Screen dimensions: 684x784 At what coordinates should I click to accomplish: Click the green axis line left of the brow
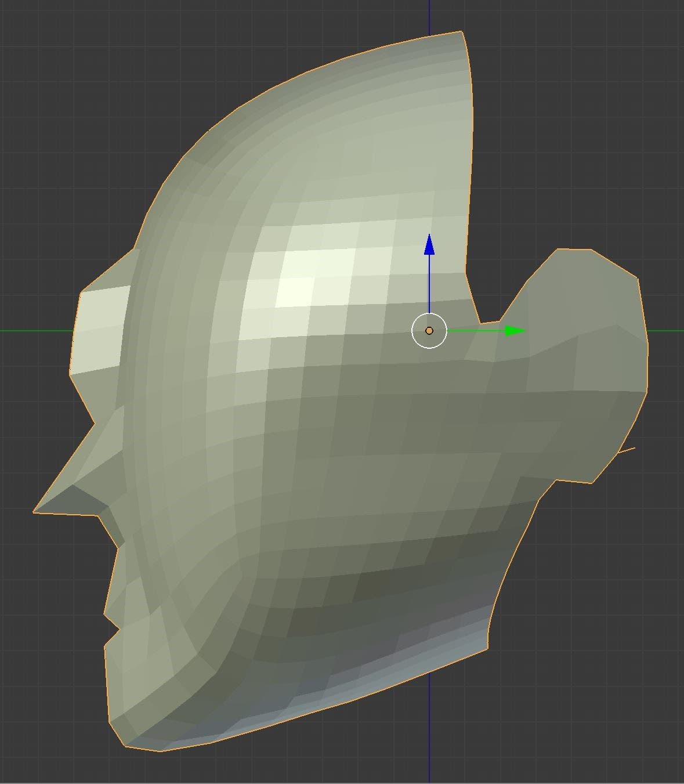click(x=35, y=331)
